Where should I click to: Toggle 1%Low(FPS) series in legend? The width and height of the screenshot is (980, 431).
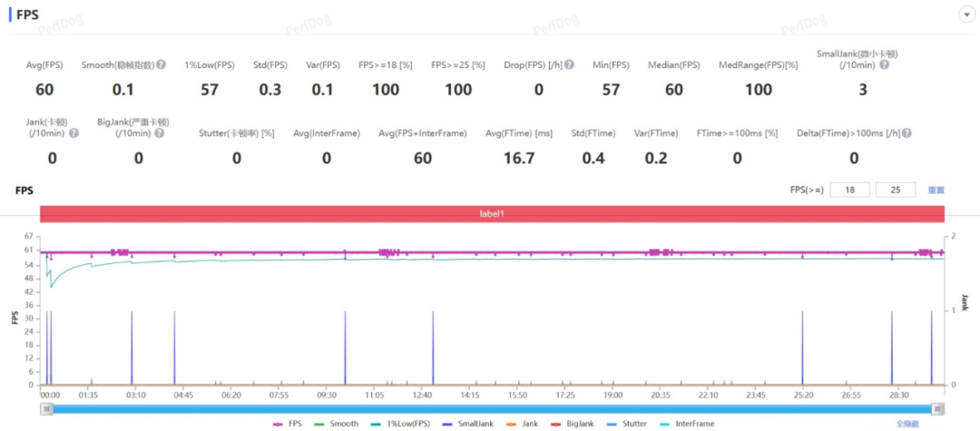pyautogui.click(x=400, y=424)
